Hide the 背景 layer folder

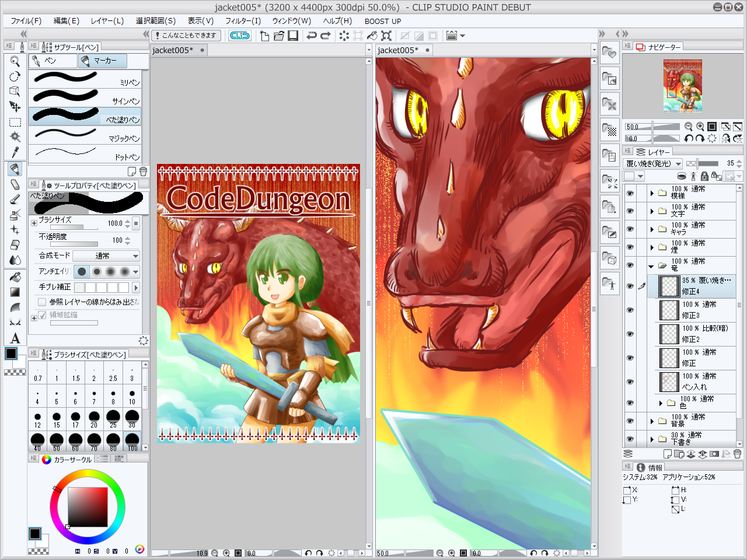pyautogui.click(x=630, y=421)
